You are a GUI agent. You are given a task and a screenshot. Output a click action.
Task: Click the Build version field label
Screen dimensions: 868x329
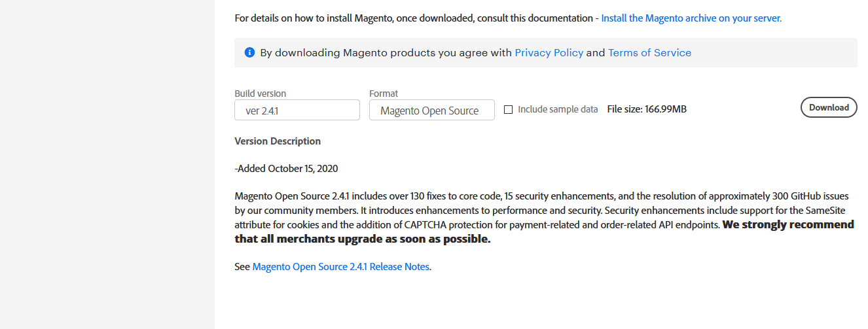point(261,94)
